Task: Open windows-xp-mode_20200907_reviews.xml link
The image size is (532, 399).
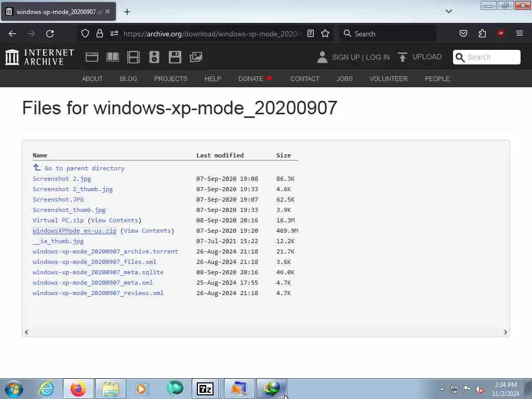Action: 98,293
